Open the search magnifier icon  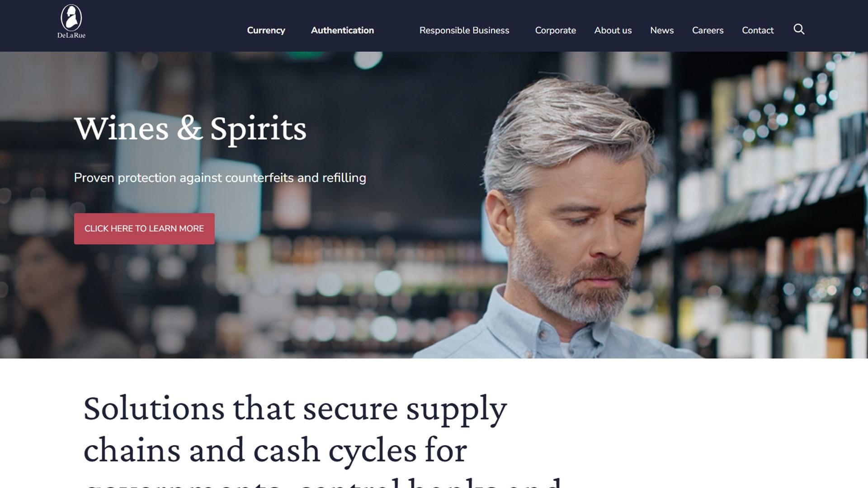799,29
